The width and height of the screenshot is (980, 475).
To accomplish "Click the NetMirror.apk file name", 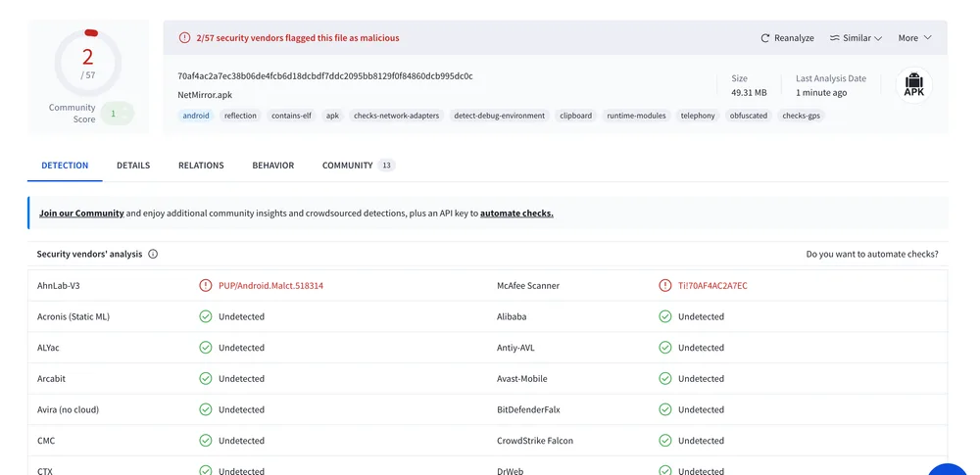I will 205,95.
